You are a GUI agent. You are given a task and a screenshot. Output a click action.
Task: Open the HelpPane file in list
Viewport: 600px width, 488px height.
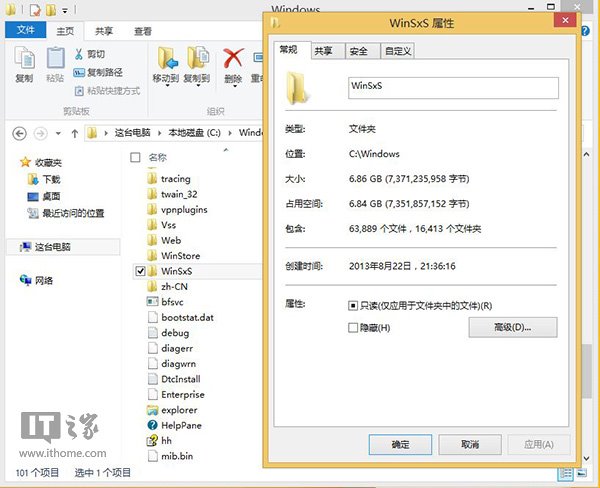click(182, 425)
